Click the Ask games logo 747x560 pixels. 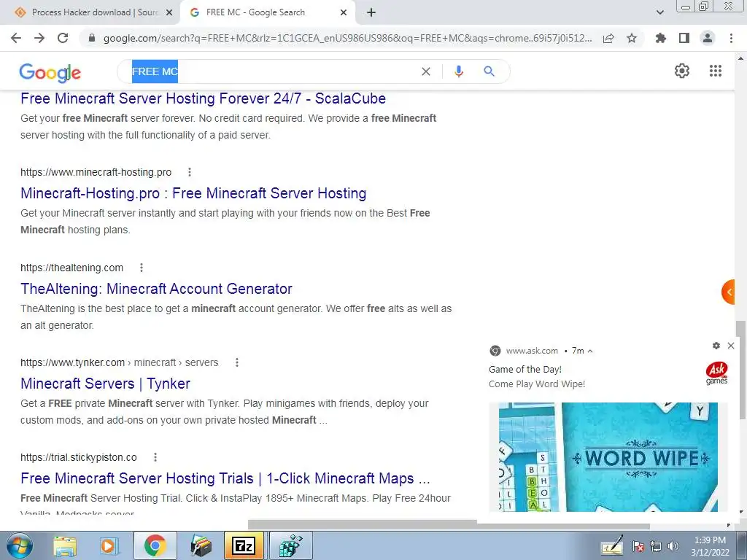(716, 373)
